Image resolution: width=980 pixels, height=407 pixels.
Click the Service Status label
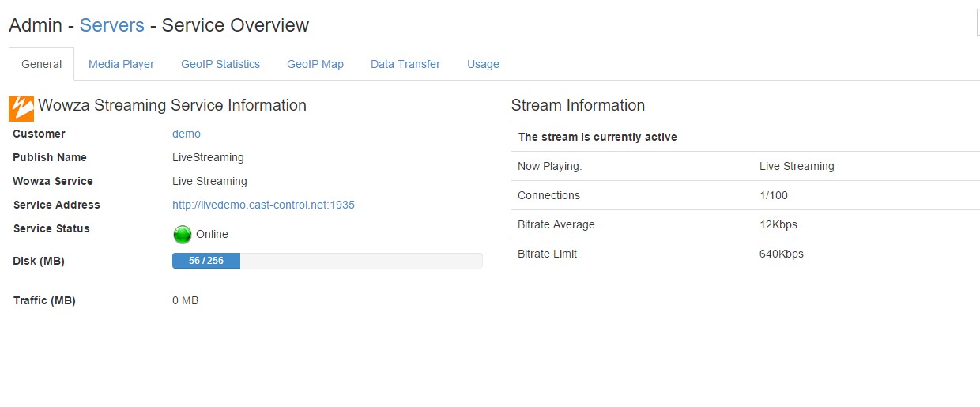(51, 228)
